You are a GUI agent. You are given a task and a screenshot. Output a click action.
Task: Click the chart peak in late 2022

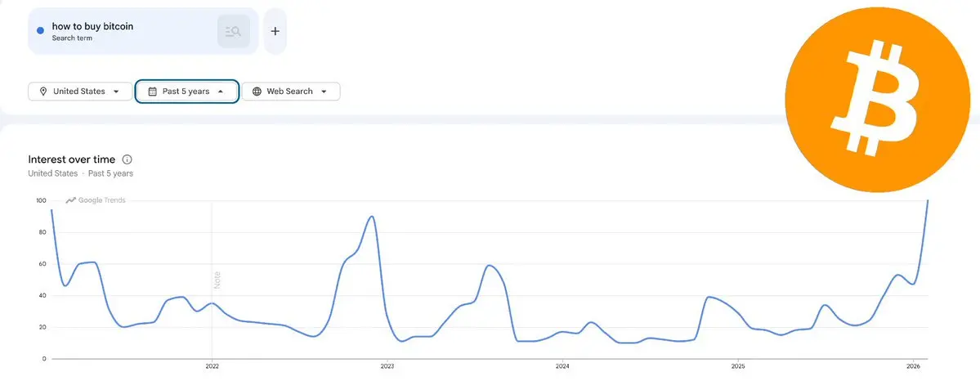372,217
